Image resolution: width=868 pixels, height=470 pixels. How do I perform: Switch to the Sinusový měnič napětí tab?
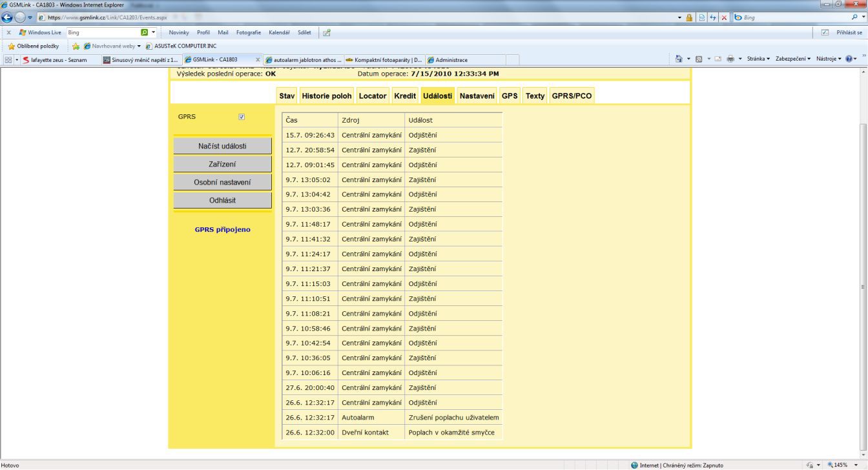click(141, 60)
